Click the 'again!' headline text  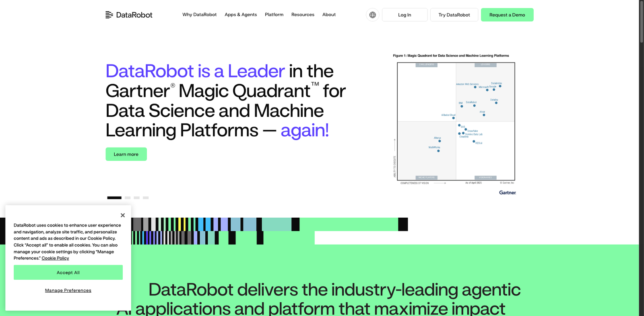click(x=305, y=130)
